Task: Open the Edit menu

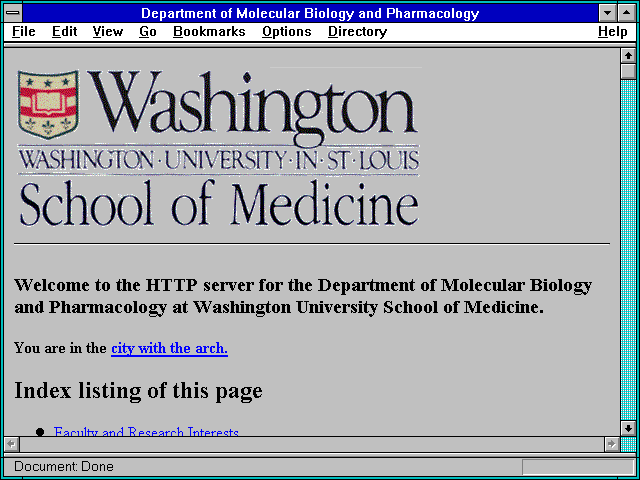Action: click(x=64, y=32)
